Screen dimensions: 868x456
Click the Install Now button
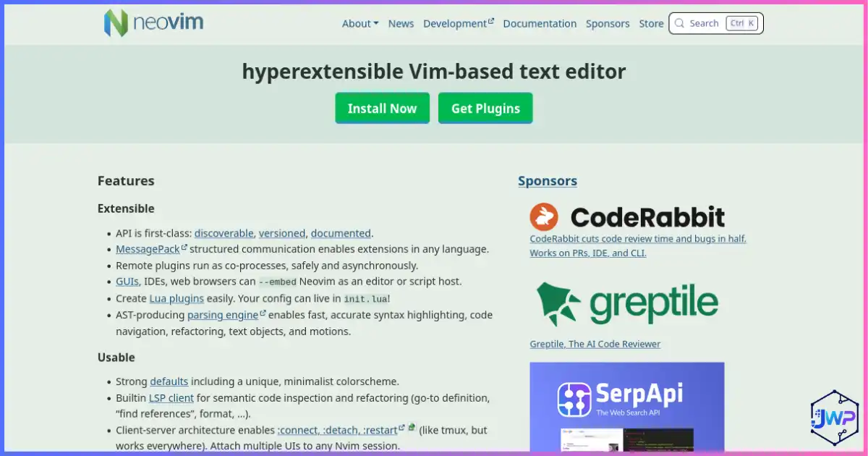click(382, 108)
